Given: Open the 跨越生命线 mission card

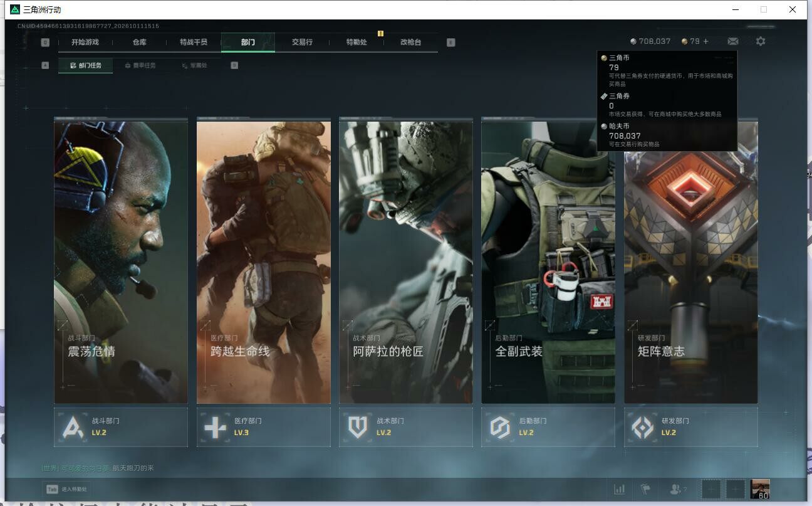Looking at the screenshot, I should click(x=264, y=262).
